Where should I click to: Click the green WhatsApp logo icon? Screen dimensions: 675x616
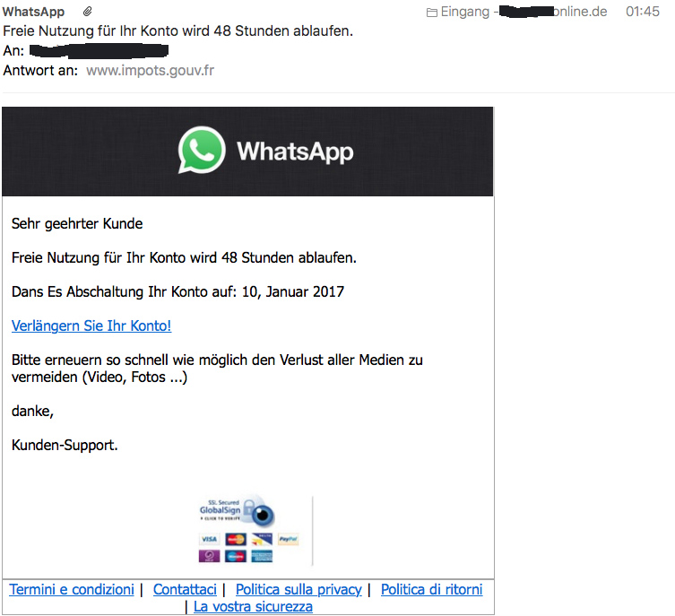click(202, 151)
